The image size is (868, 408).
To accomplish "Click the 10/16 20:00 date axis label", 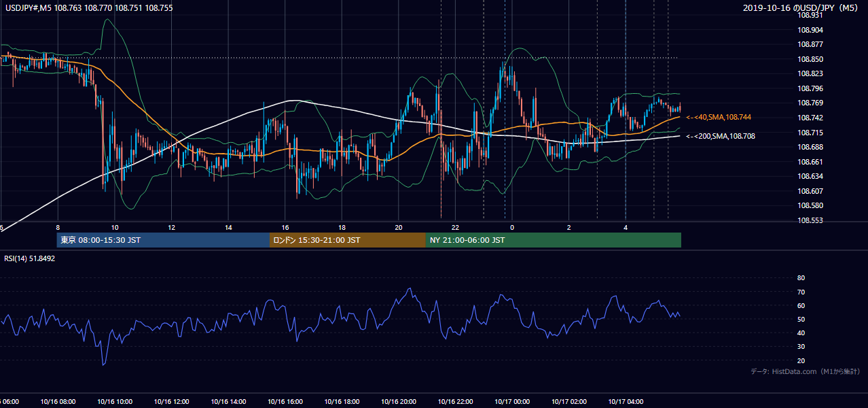I will pos(399,402).
